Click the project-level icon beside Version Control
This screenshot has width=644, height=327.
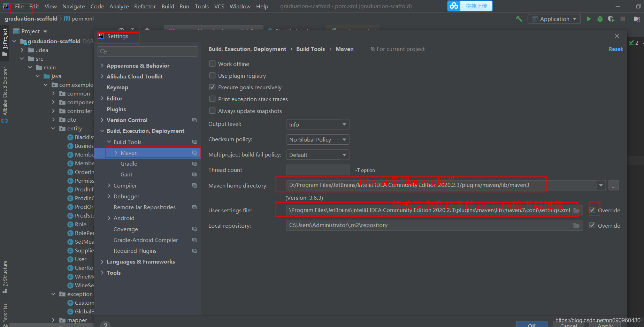click(194, 120)
